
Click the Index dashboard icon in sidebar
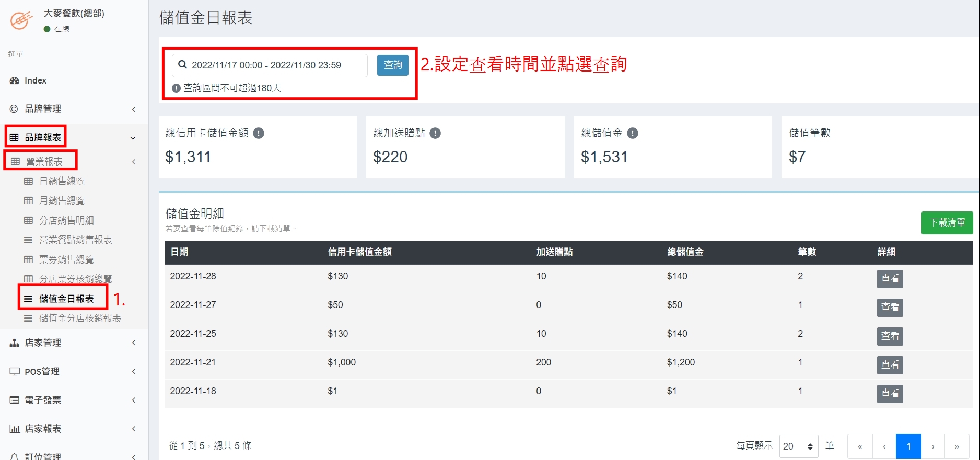[x=15, y=80]
